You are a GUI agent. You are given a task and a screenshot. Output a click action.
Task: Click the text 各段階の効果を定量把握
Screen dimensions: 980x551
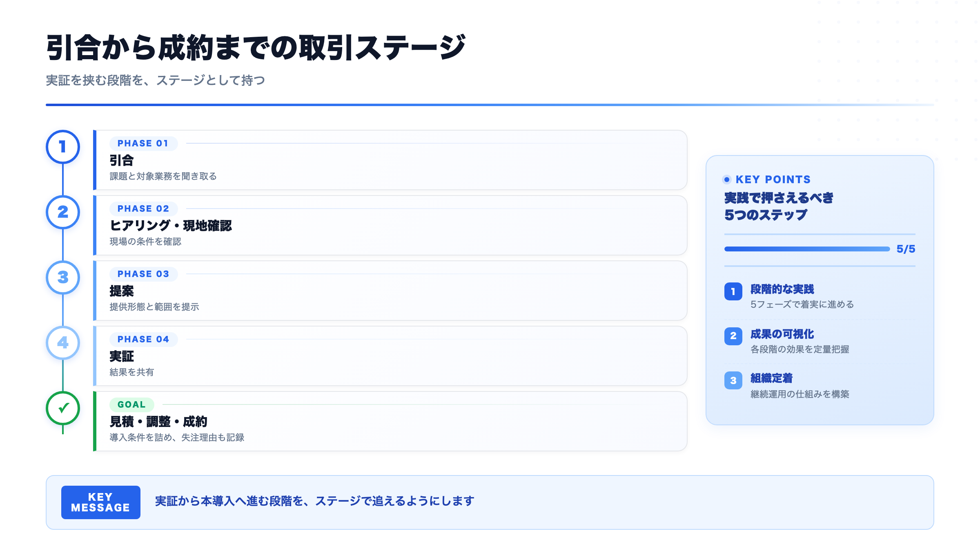(800, 349)
